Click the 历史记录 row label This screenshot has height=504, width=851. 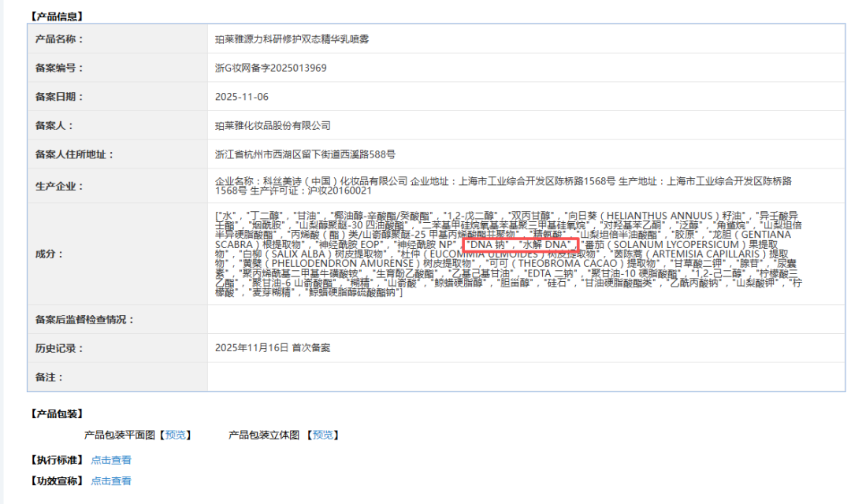pyautogui.click(x=59, y=348)
